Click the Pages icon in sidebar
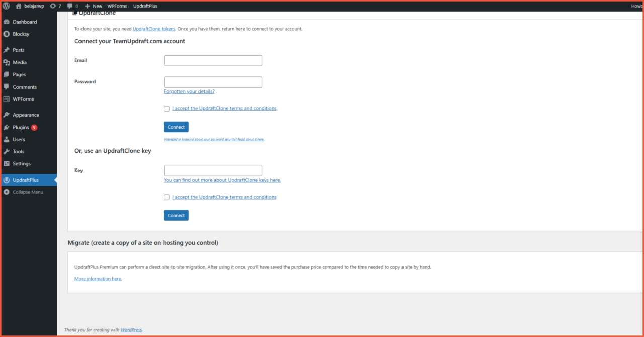The width and height of the screenshot is (644, 337). (7, 74)
